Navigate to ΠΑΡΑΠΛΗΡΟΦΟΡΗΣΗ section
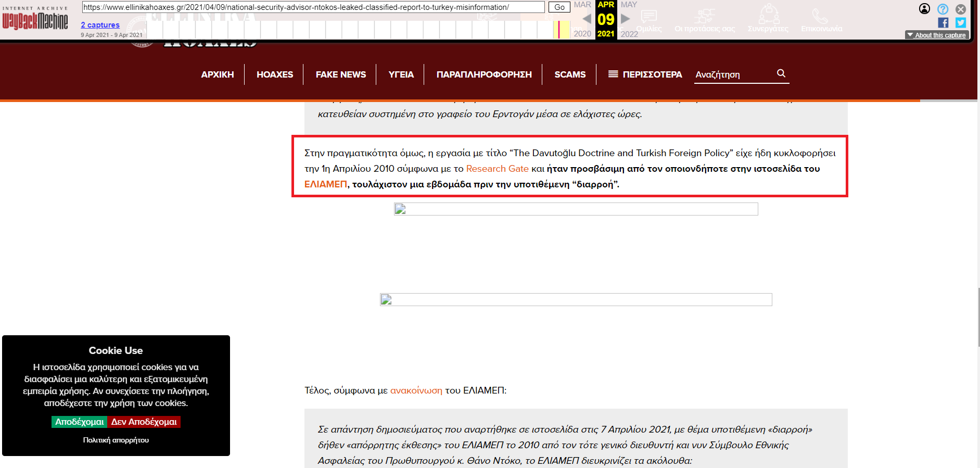Image resolution: width=980 pixels, height=468 pixels. pos(483,74)
